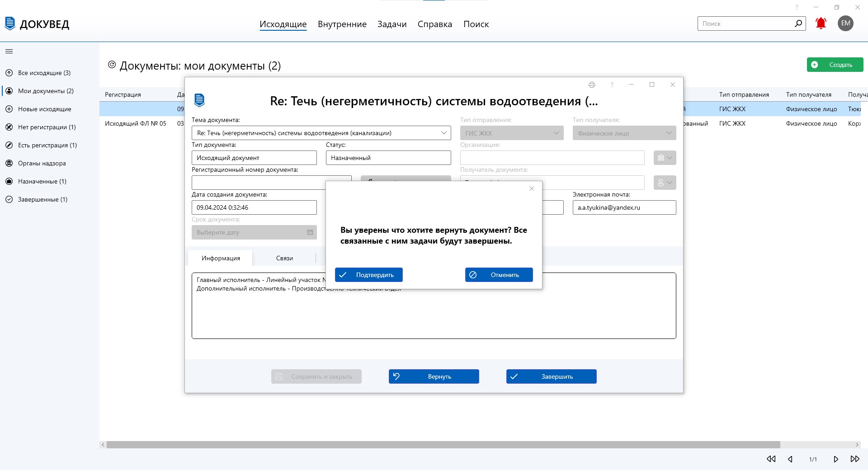This screenshot has width=868, height=470.
Task: Click the disabled Сохранить и закрыть button
Action: point(316,376)
